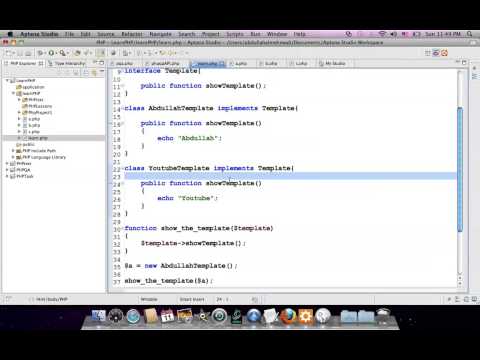Open the calendar app in the Dock
480x360 pixels.
167,316
